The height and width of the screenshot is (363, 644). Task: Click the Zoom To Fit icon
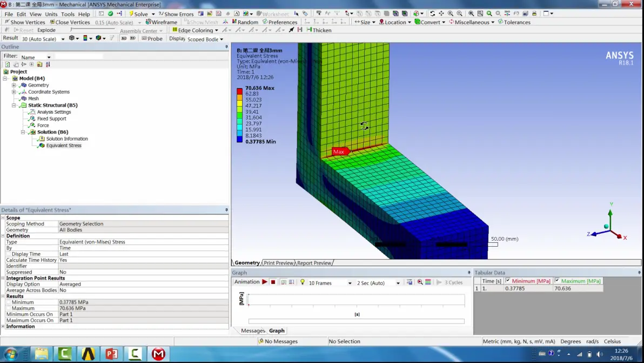pos(471,14)
